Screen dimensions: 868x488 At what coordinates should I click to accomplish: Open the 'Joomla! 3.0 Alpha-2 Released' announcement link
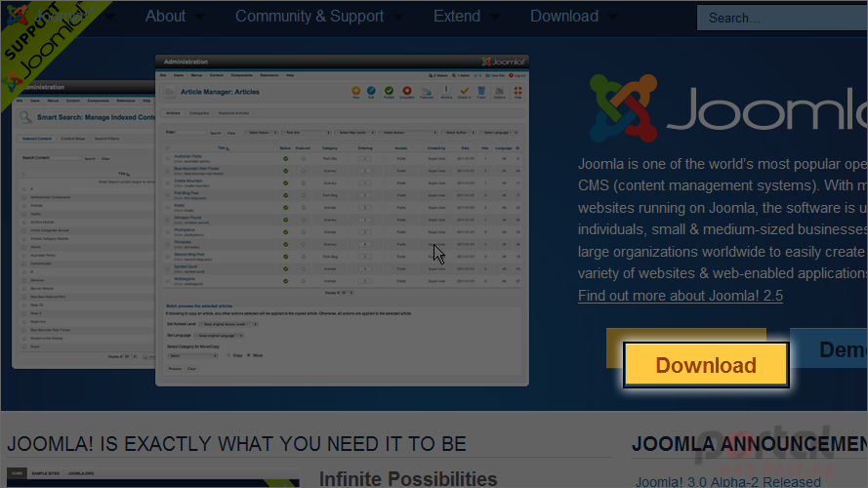pyautogui.click(x=728, y=481)
